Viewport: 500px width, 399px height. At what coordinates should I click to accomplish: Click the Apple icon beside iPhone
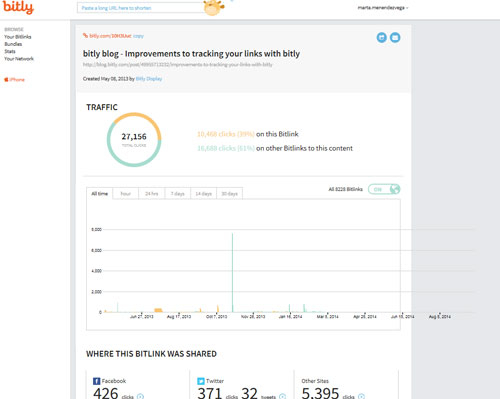pyautogui.click(x=6, y=79)
